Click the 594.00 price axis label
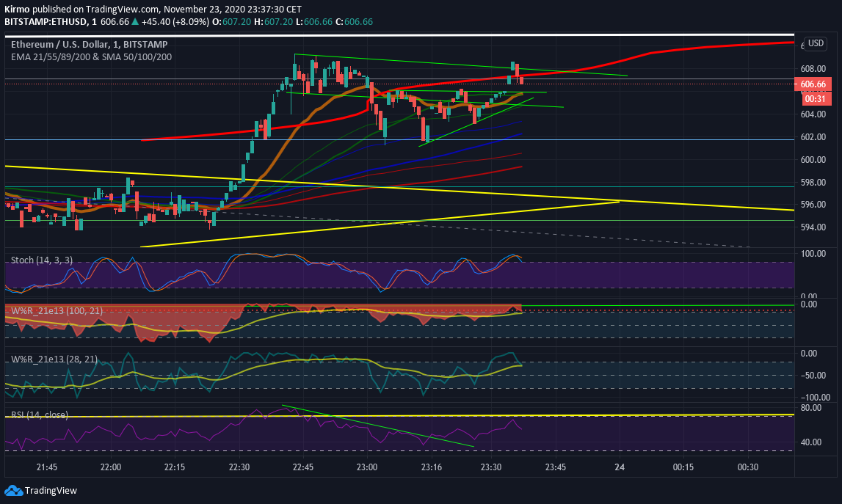Image resolution: width=842 pixels, height=504 pixels. (x=813, y=227)
